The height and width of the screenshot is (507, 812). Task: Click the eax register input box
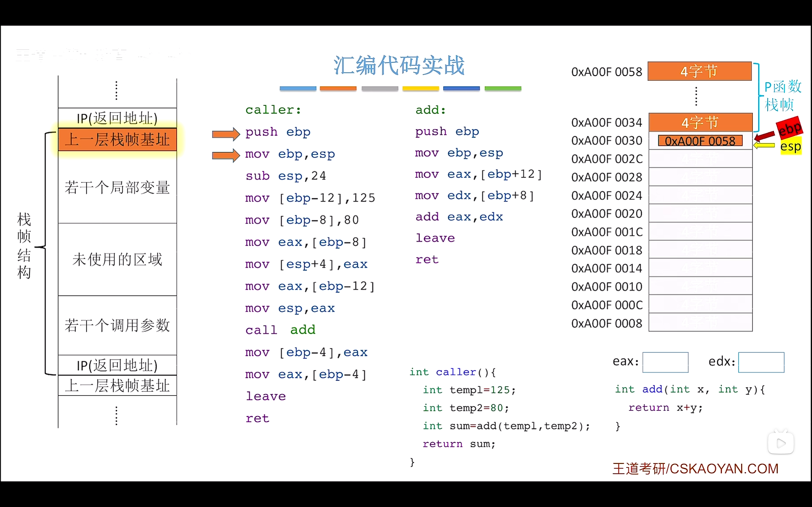click(x=665, y=362)
